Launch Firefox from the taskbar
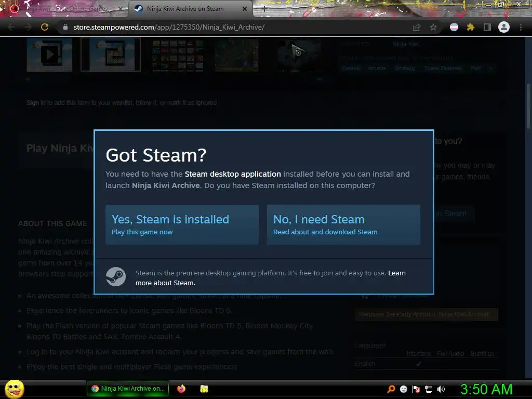 click(x=181, y=389)
